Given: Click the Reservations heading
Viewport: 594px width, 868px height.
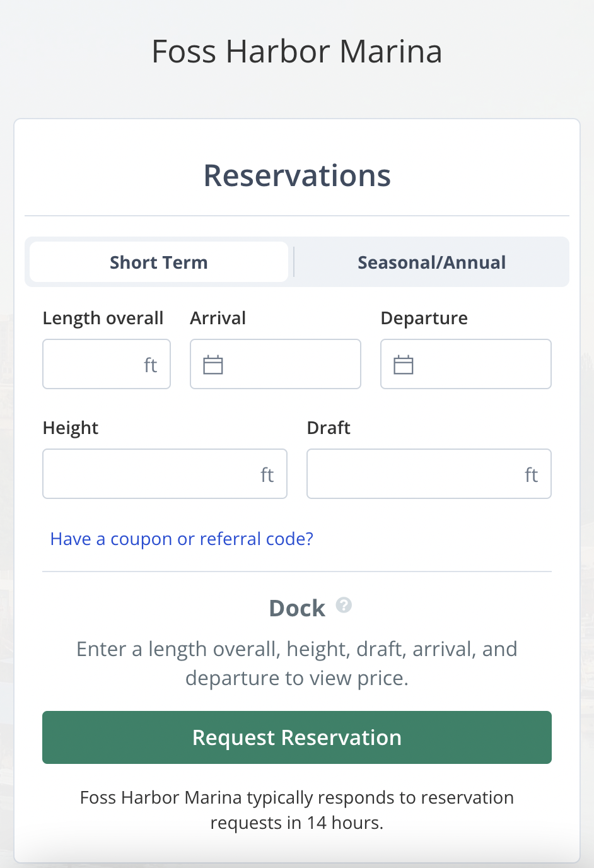Looking at the screenshot, I should tap(297, 175).
